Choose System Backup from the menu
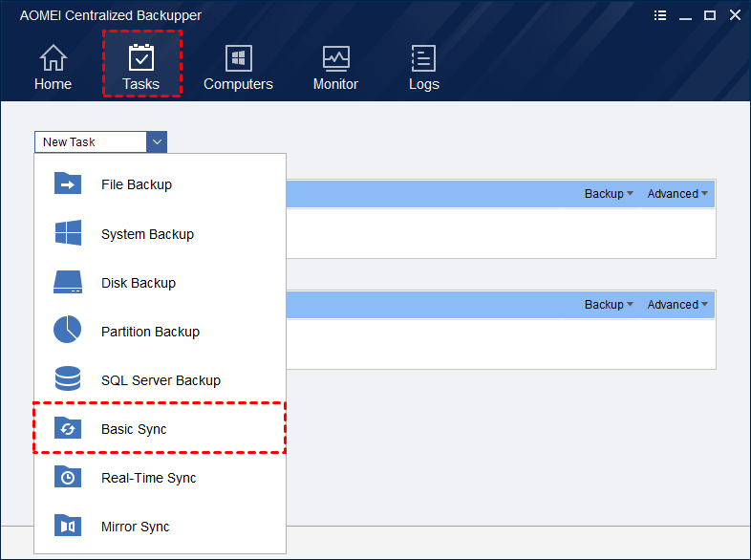This screenshot has width=751, height=560. [160, 234]
